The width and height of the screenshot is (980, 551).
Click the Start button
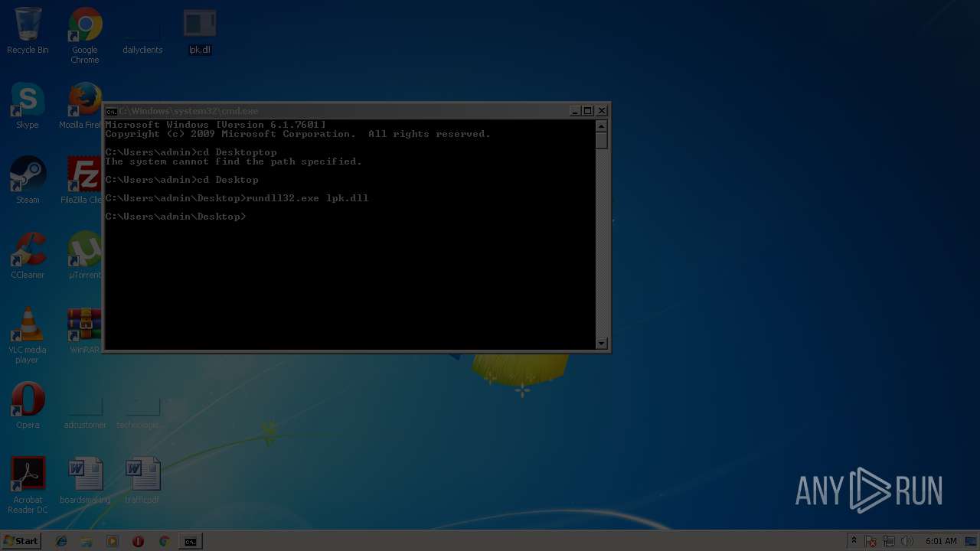click(x=21, y=541)
